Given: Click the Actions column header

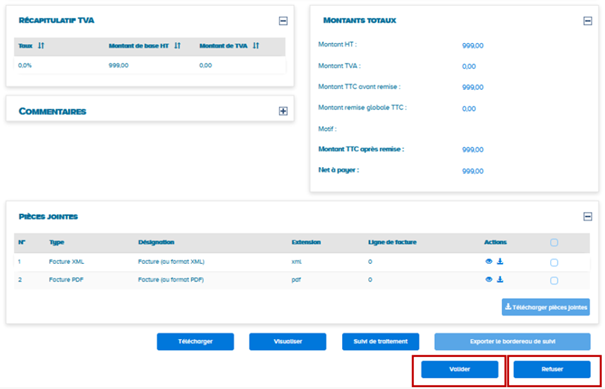Looking at the screenshot, I should pyautogui.click(x=495, y=242).
